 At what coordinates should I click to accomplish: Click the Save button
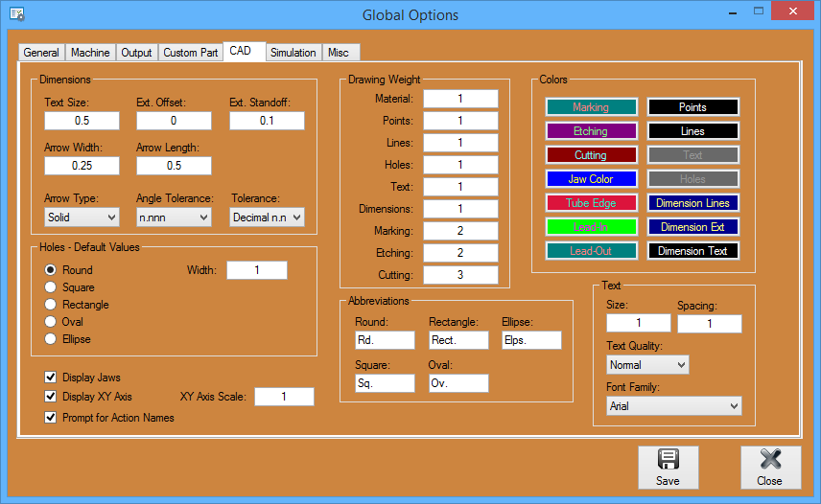(x=669, y=468)
